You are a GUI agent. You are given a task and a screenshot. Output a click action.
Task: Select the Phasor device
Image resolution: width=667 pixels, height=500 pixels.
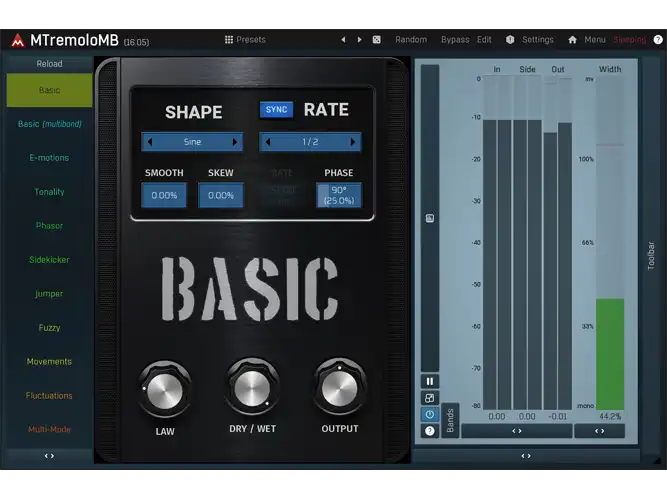point(49,226)
